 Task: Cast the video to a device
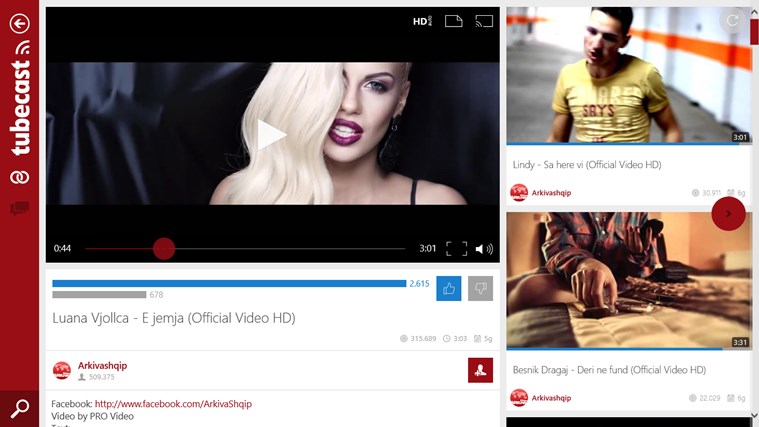pyautogui.click(x=484, y=21)
